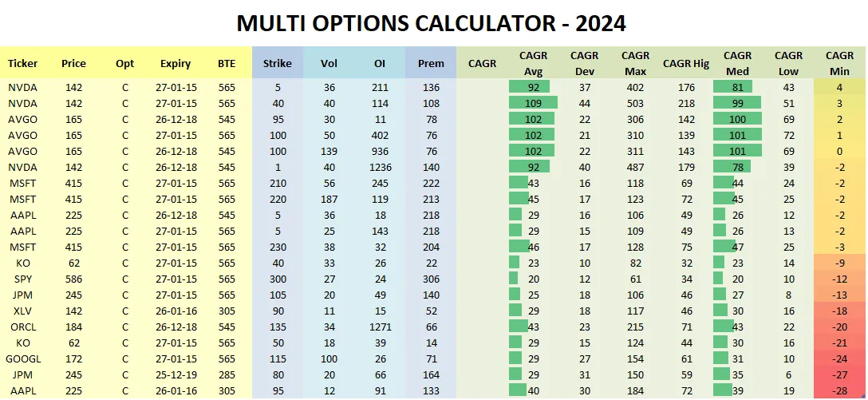Image resolution: width=868 pixels, height=400 pixels.
Task: Click the premium value 306
Action: (x=432, y=279)
